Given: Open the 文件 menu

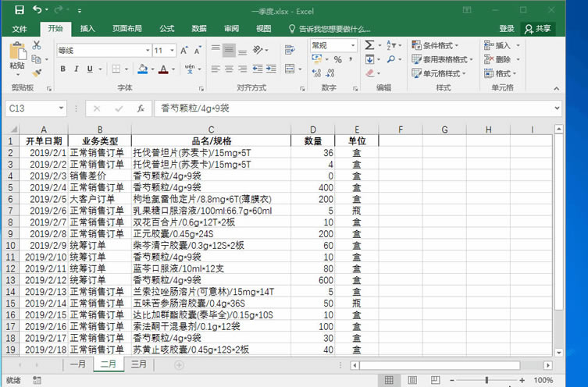Looking at the screenshot, I should 20,29.
